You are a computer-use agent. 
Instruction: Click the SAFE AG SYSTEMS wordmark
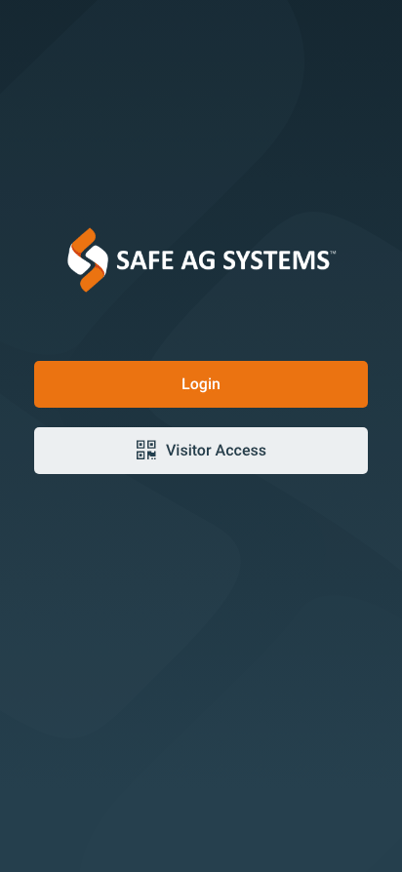tap(223, 260)
